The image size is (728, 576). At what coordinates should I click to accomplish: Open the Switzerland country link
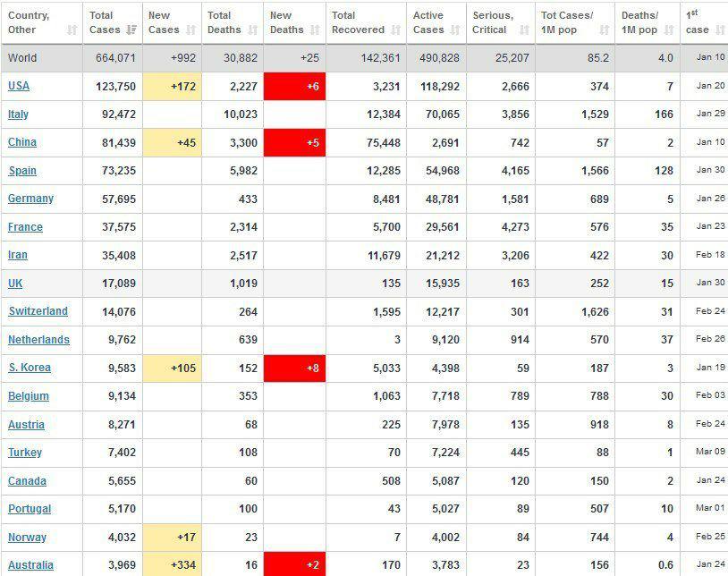[38, 311]
